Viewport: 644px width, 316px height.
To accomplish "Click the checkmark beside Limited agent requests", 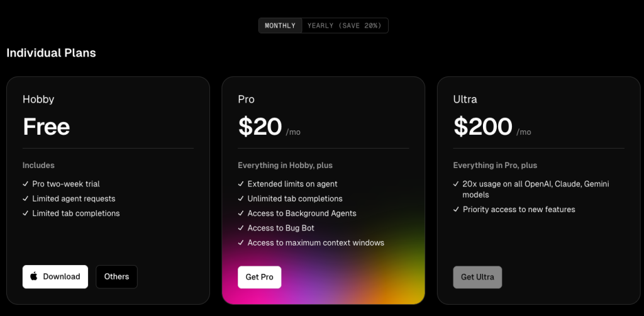I will click(25, 198).
